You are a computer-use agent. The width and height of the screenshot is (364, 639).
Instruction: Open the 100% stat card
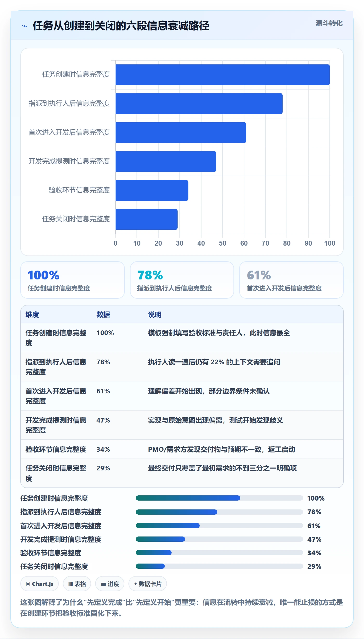(x=73, y=280)
